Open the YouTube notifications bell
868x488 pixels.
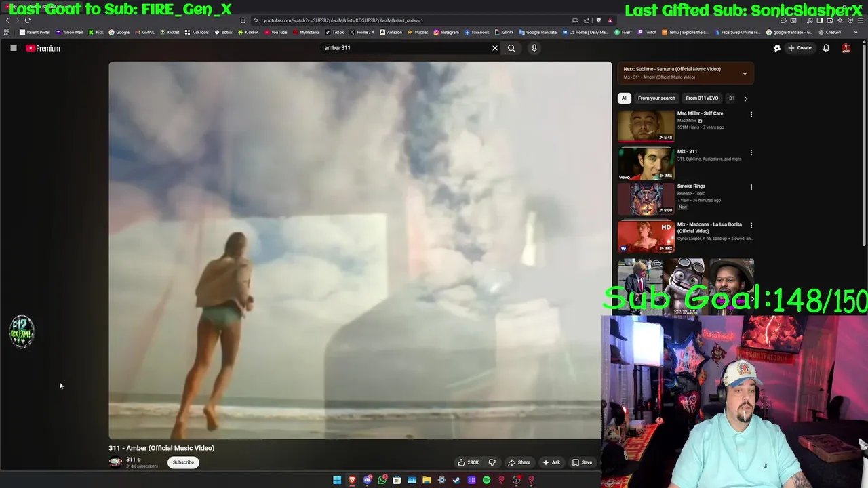coord(826,48)
